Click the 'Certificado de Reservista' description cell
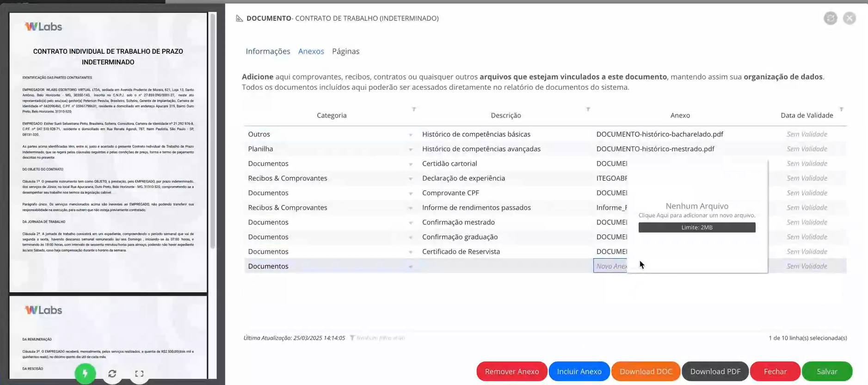868x385 pixels. [461, 251]
